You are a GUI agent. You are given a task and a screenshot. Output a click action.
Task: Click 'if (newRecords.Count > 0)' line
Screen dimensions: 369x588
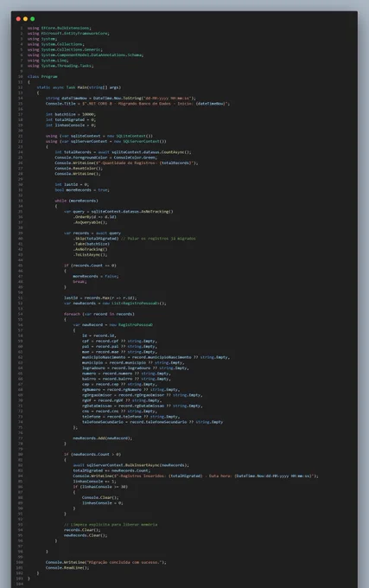(x=92, y=455)
